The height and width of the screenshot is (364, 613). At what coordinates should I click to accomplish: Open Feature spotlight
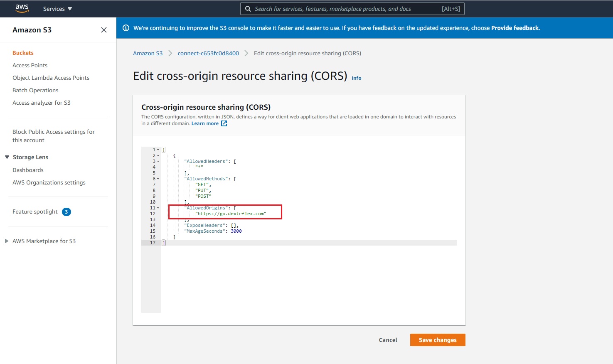tap(35, 212)
